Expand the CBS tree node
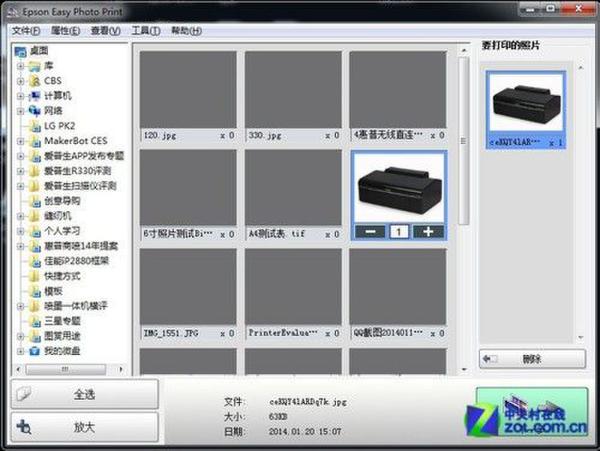Screen dimensions: 600x451 21,81
